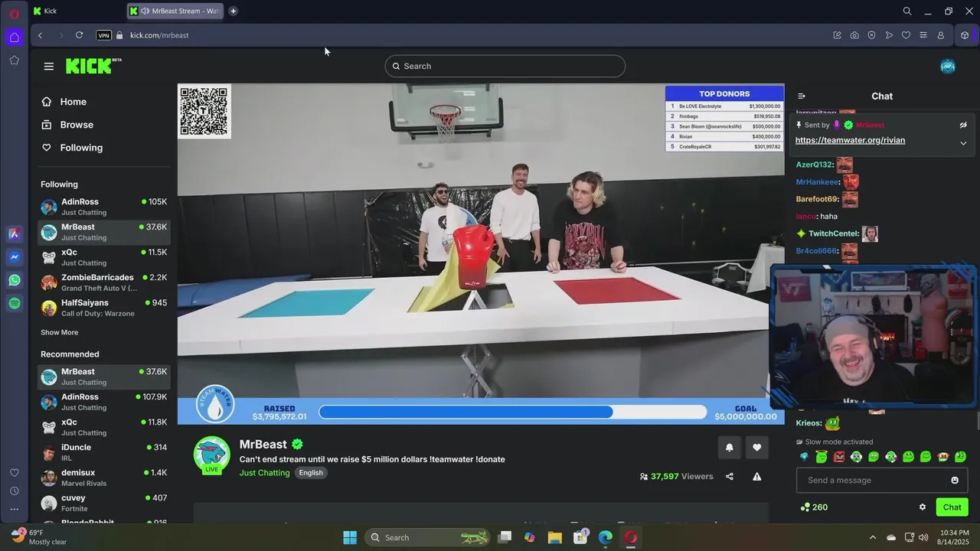This screenshot has height=551, width=980.
Task: Click the Just Chatting category link under title
Action: [x=265, y=473]
